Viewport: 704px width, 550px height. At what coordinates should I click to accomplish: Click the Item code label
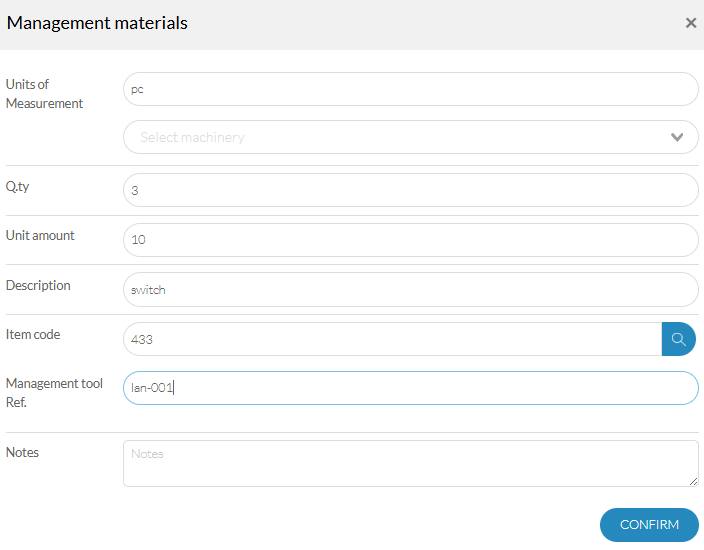coord(33,334)
